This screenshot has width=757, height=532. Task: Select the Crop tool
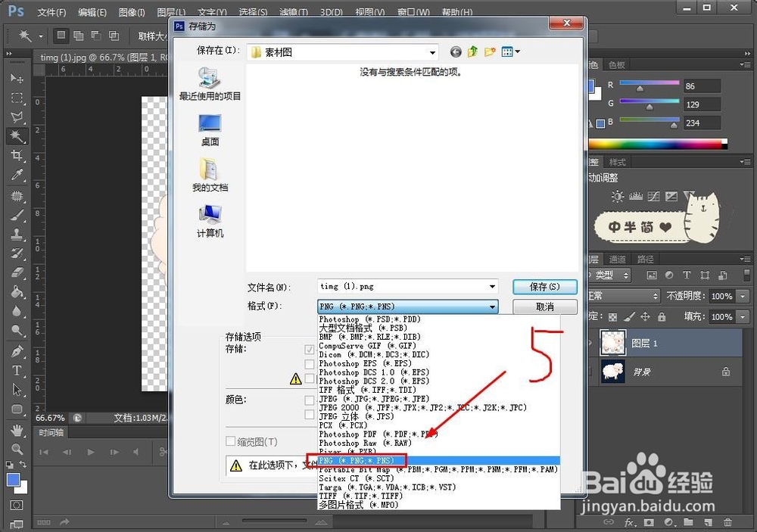[x=16, y=155]
